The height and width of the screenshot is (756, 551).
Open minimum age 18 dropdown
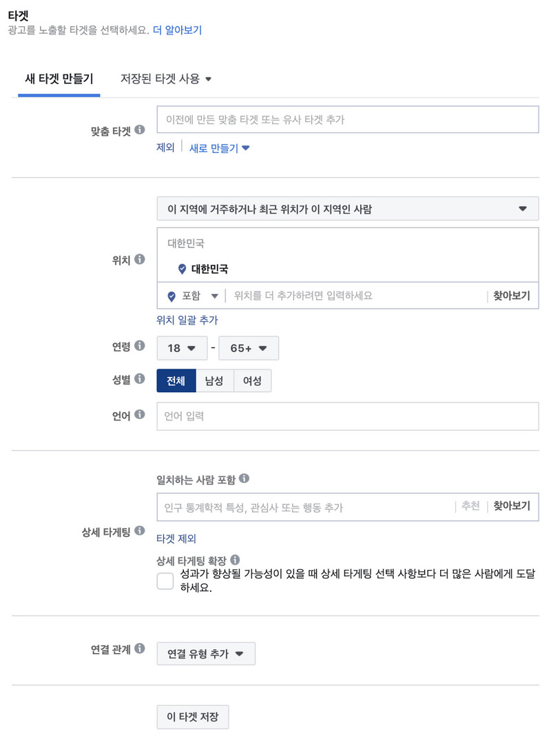point(182,348)
